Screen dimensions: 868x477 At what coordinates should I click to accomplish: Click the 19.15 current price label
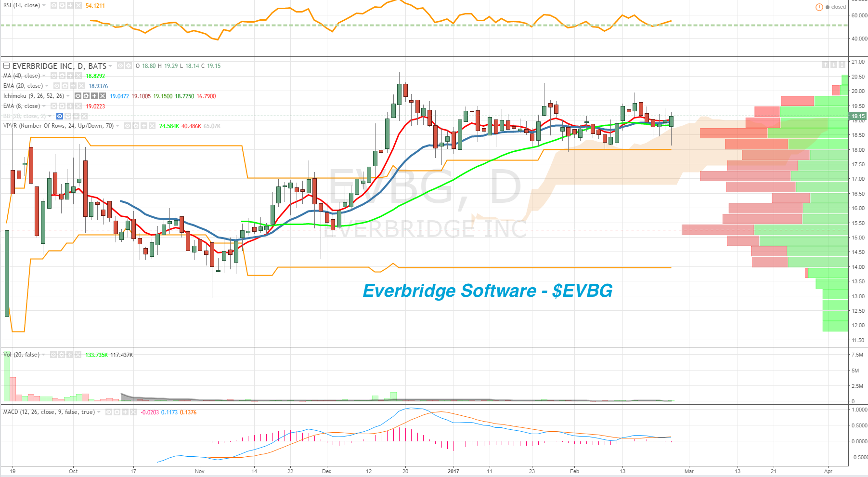click(858, 116)
